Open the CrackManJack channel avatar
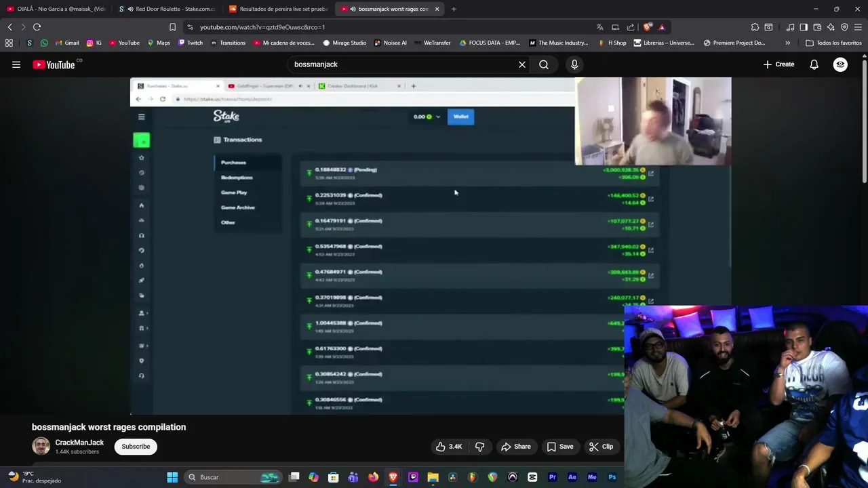 pyautogui.click(x=41, y=446)
